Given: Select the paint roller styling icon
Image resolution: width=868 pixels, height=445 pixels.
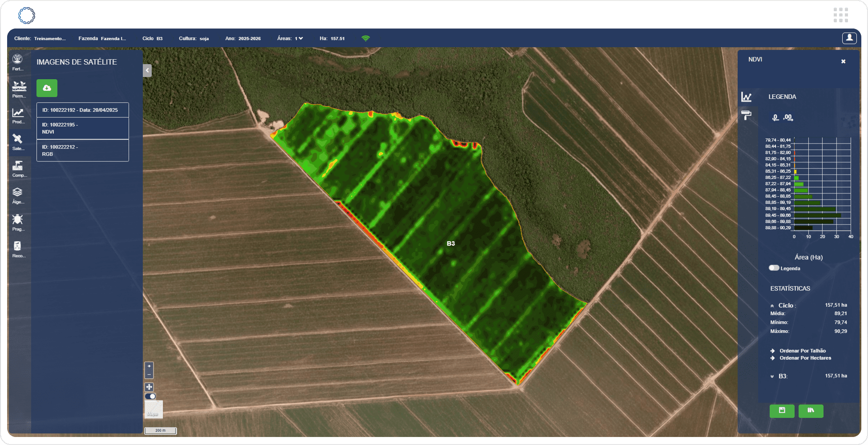Looking at the screenshot, I should click(x=746, y=115).
